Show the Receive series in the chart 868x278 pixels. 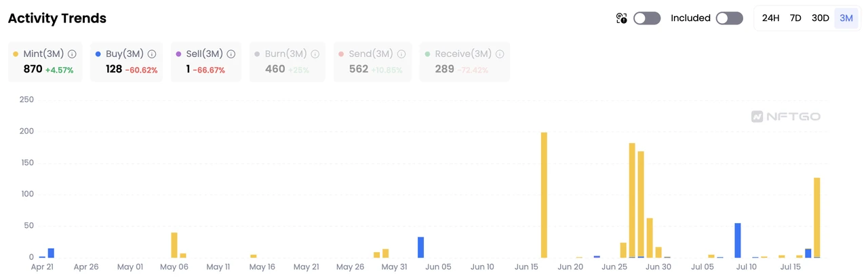[464, 62]
